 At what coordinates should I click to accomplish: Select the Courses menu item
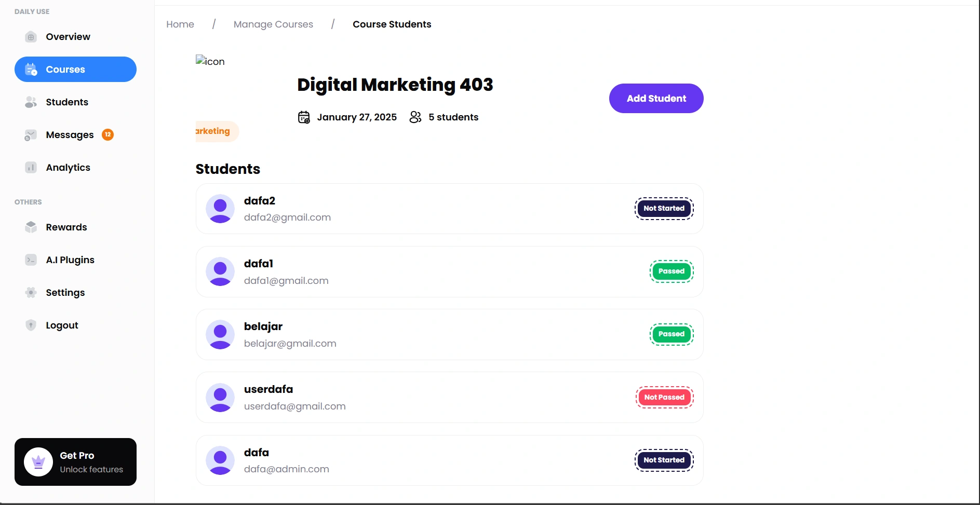75,70
